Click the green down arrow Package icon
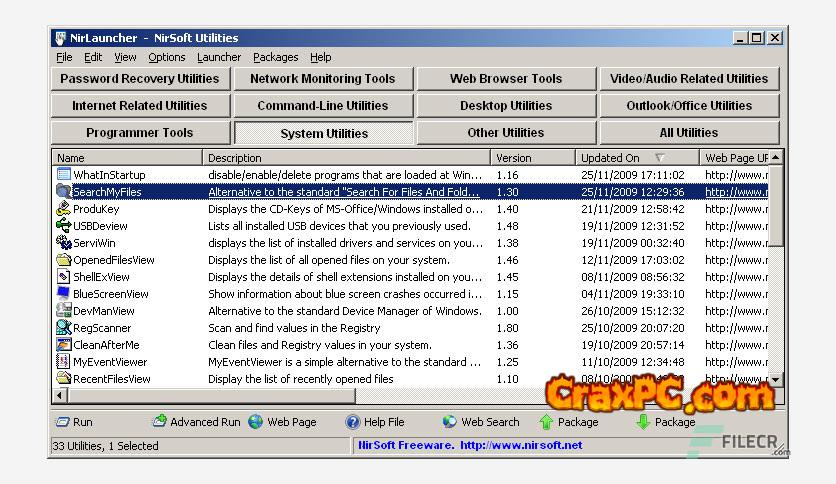Viewport: 836px width, 484px height. point(643,422)
